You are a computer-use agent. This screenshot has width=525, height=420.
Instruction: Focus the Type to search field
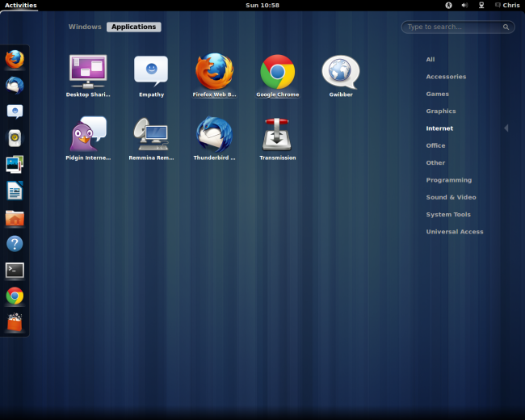click(x=458, y=27)
